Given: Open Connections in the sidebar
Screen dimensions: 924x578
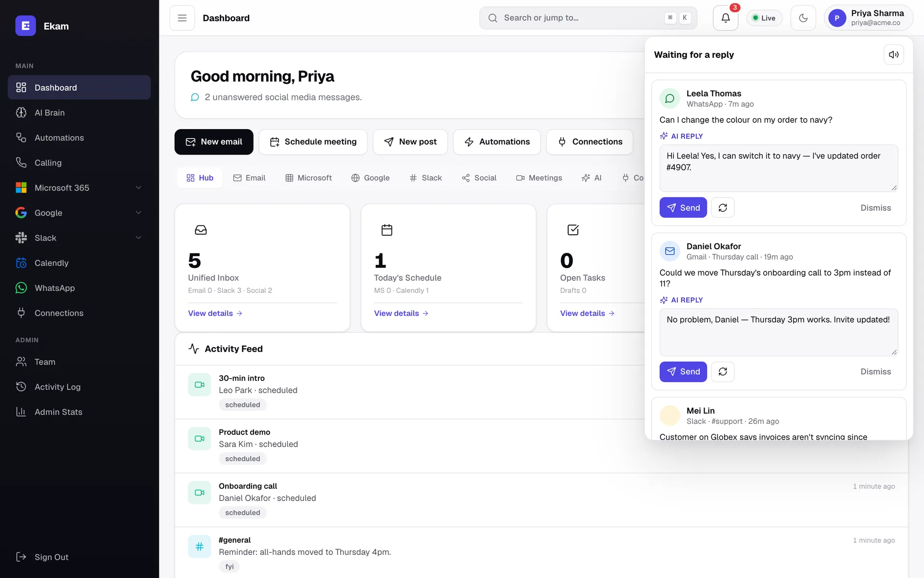Looking at the screenshot, I should (79, 313).
